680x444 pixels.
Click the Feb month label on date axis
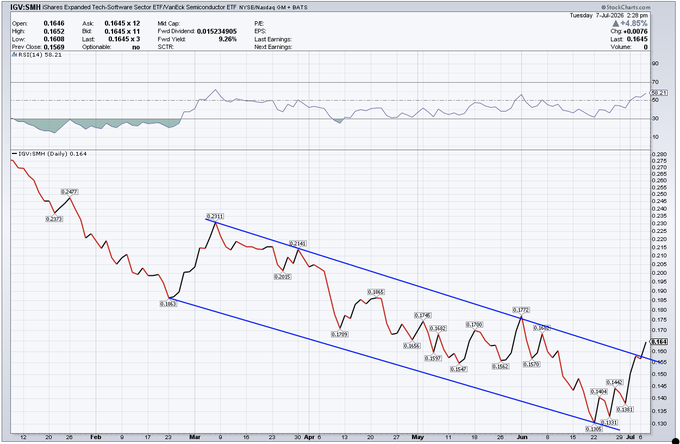95,437
